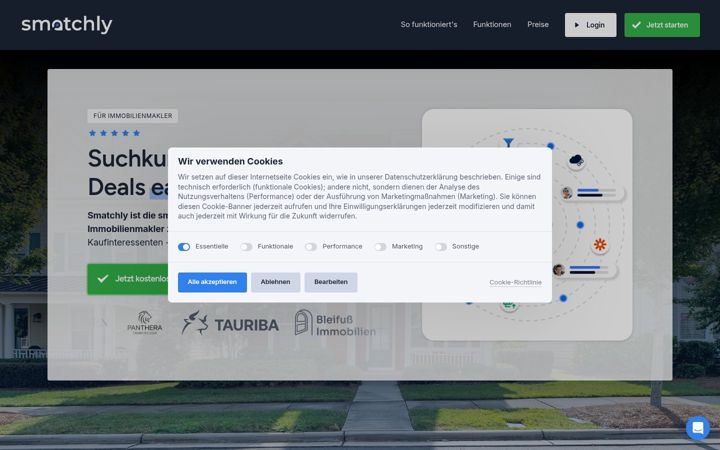The width and height of the screenshot is (720, 450).
Task: Click the Login button
Action: (591, 25)
